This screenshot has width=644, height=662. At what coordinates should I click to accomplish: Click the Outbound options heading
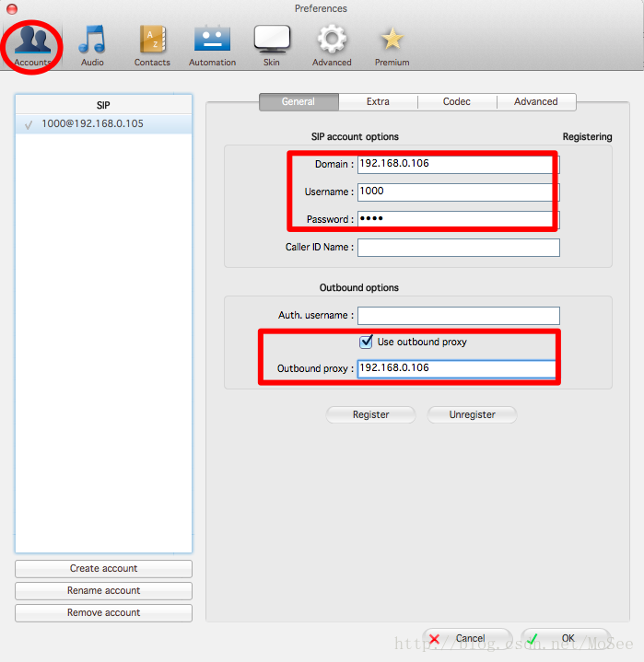pyautogui.click(x=358, y=287)
